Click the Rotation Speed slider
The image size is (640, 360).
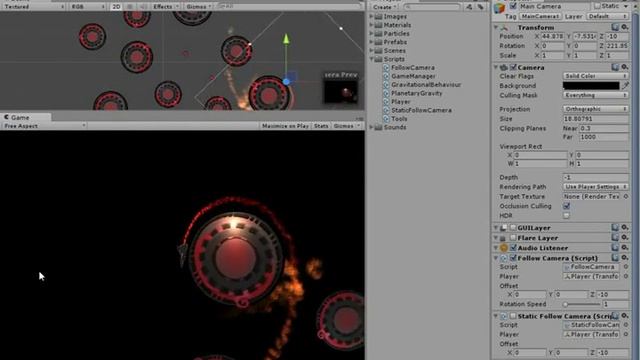(x=582, y=304)
